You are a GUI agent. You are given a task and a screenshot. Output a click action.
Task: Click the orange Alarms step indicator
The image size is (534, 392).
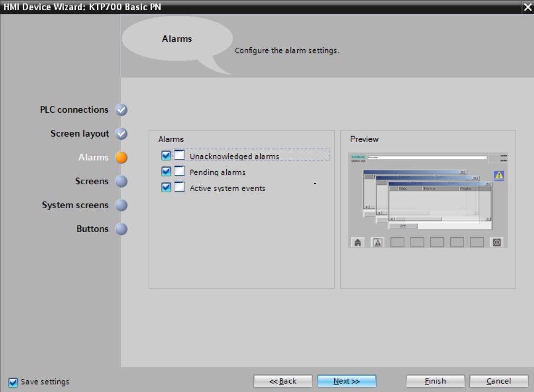pyautogui.click(x=121, y=157)
